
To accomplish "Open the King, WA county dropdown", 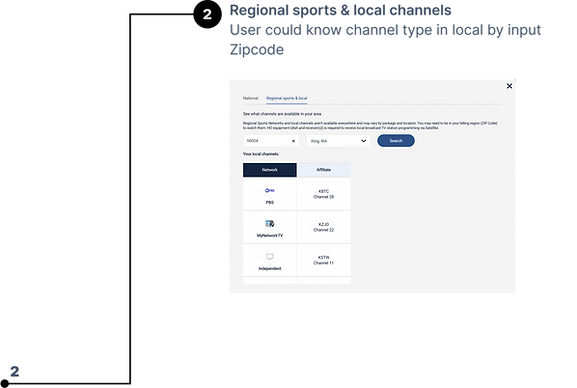I will [x=338, y=141].
